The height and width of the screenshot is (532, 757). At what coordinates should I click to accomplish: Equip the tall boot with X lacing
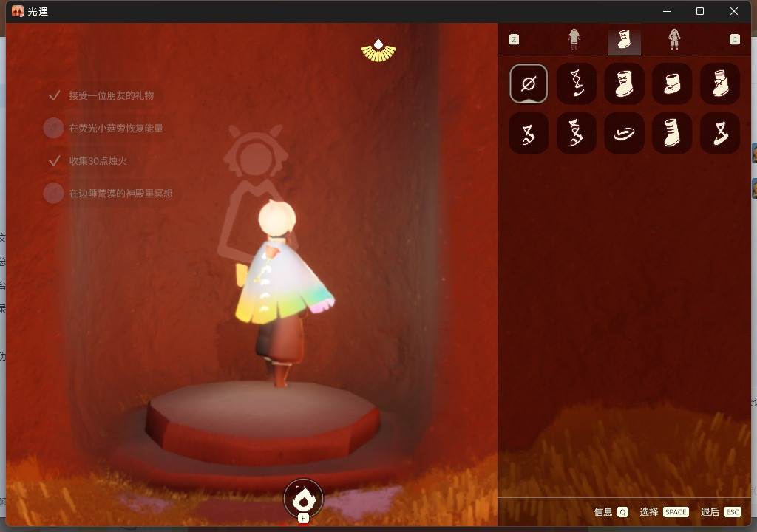tap(624, 83)
